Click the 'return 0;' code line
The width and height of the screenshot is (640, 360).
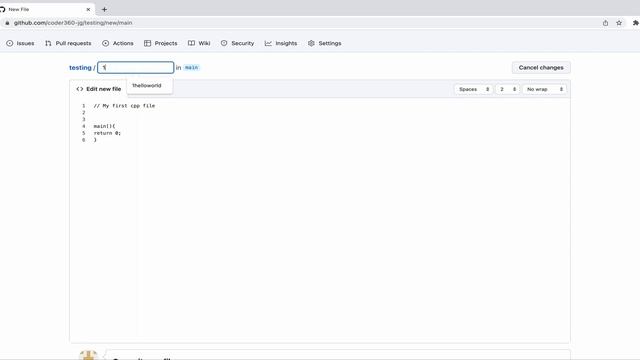pos(107,133)
